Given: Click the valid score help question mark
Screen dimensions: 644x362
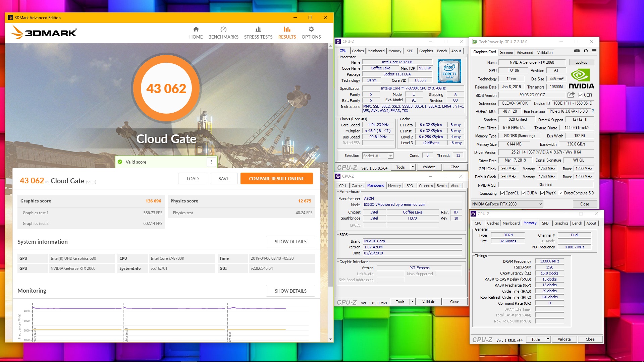Looking at the screenshot, I should click(x=211, y=162).
